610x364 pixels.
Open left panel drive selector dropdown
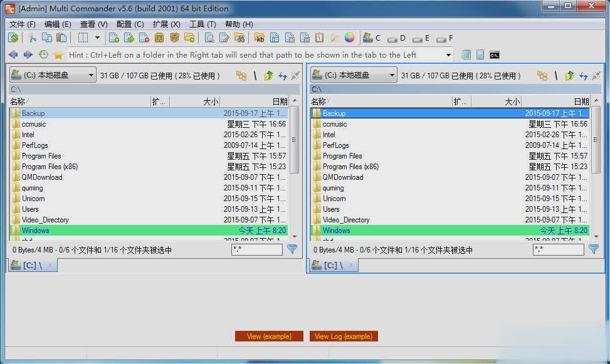[53, 75]
